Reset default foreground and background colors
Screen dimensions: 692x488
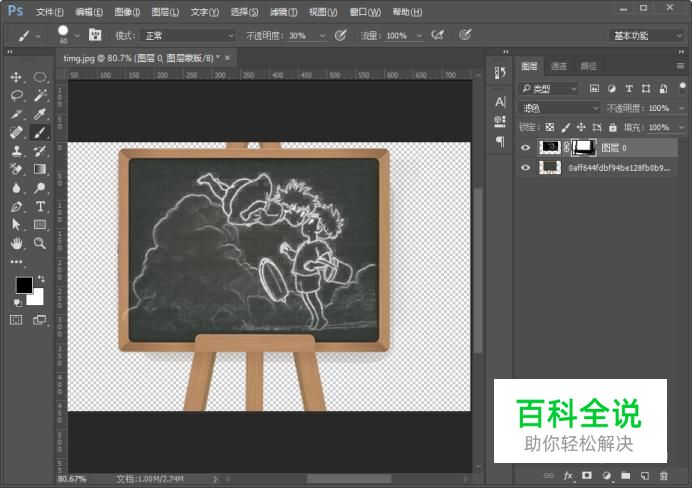coord(17,303)
